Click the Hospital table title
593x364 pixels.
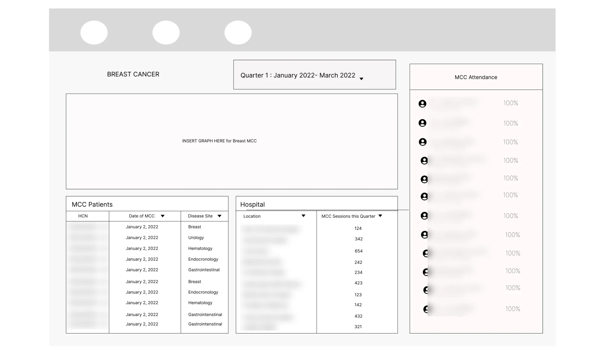(x=253, y=204)
